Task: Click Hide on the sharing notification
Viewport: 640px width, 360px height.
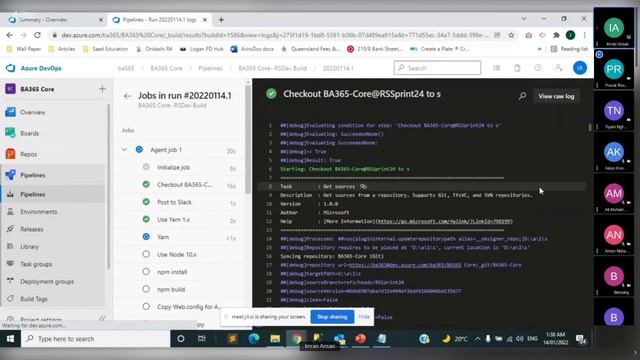Action: coord(364,317)
